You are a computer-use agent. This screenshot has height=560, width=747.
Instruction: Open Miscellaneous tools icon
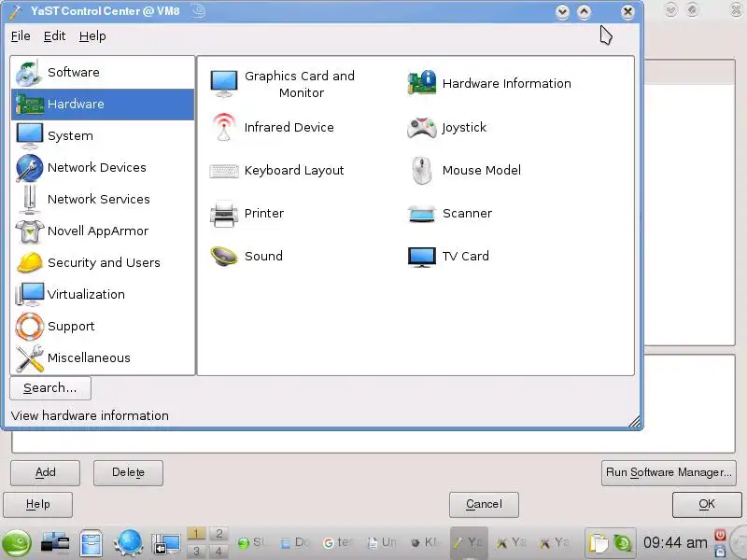pyautogui.click(x=30, y=358)
